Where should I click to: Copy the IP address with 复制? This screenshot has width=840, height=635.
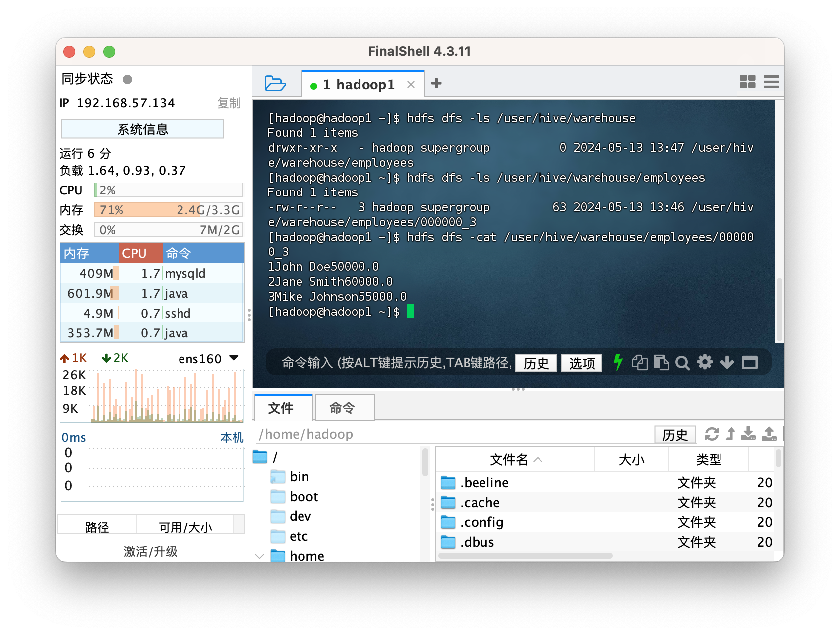[x=229, y=103]
